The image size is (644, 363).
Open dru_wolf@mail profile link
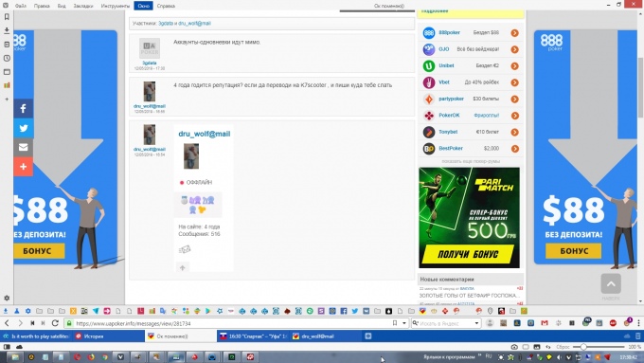(205, 134)
